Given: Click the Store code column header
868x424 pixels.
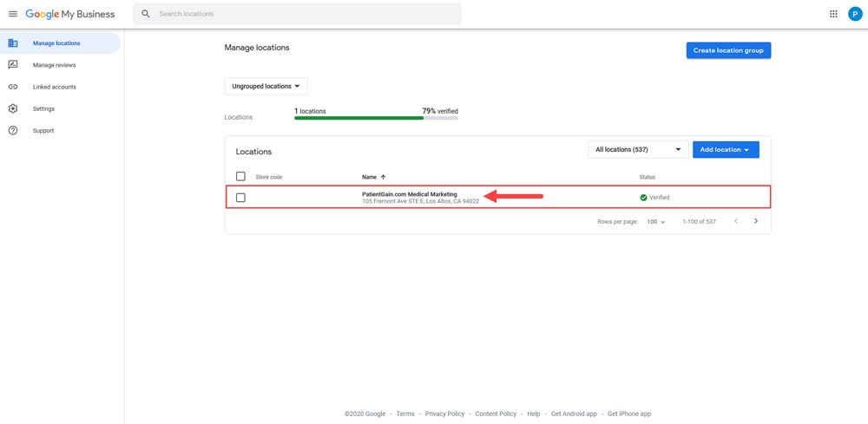Looking at the screenshot, I should (x=269, y=177).
